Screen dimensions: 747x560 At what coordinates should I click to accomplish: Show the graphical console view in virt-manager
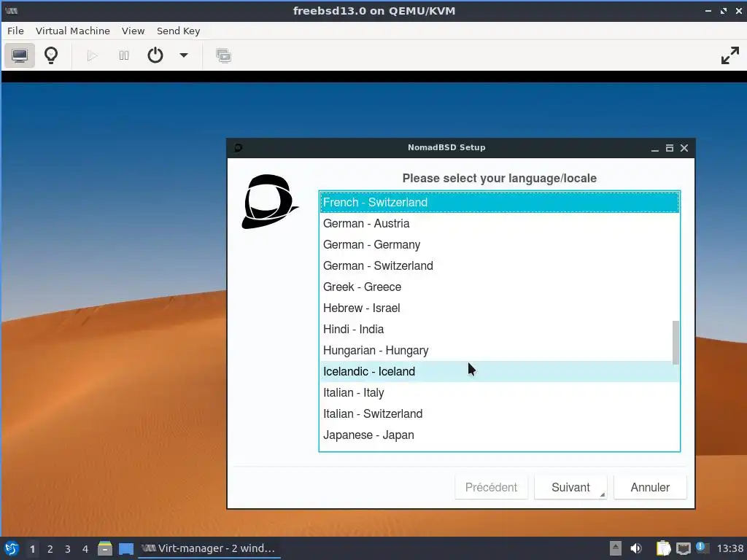(x=20, y=55)
